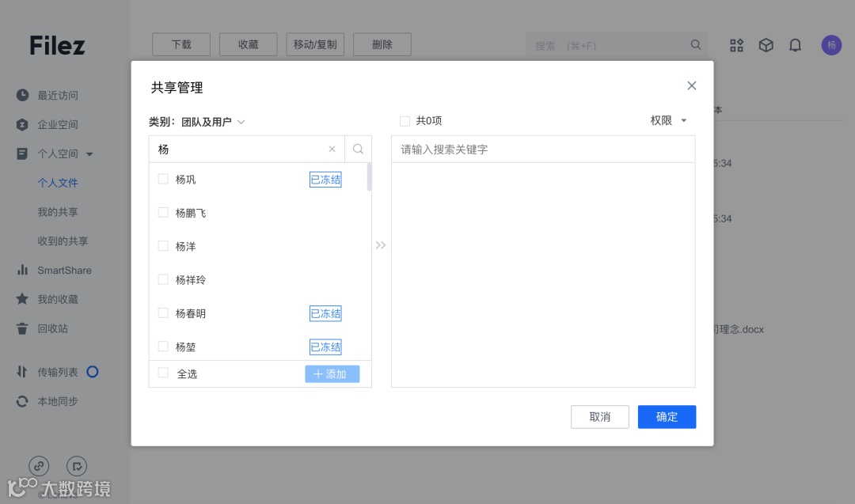Click the bar chart icon beside SmartShare
This screenshot has width=855, height=504.
click(22, 270)
